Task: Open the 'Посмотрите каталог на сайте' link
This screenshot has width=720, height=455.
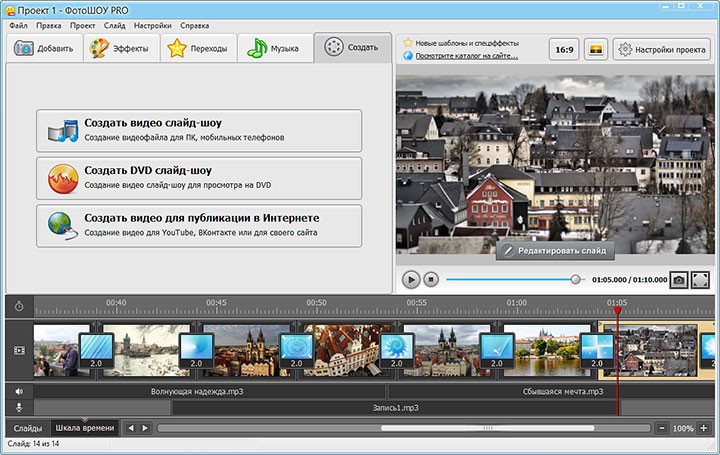Action: [467, 56]
